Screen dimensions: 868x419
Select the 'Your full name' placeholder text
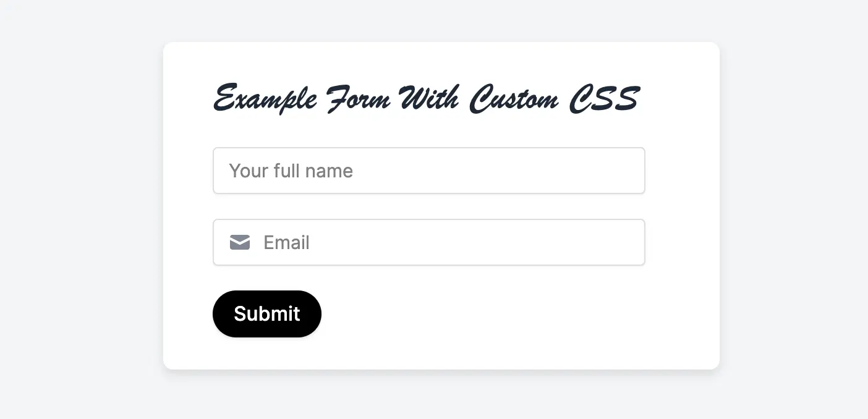pos(291,171)
